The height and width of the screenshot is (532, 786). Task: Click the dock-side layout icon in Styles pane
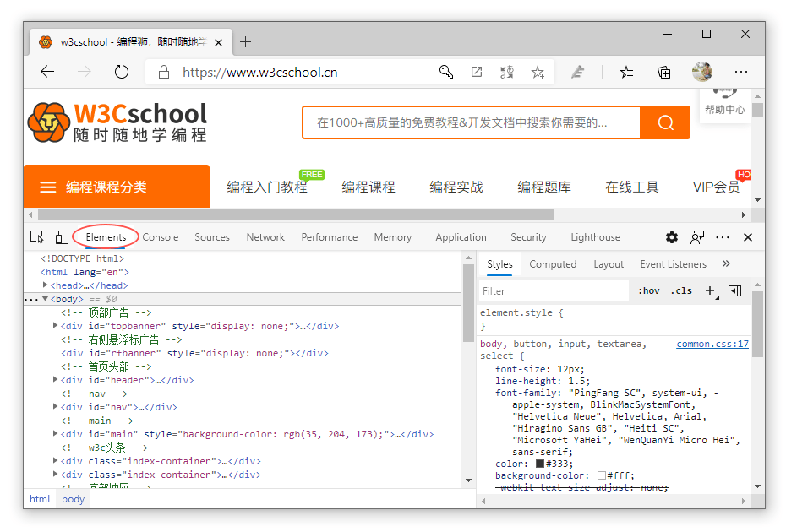click(x=734, y=290)
